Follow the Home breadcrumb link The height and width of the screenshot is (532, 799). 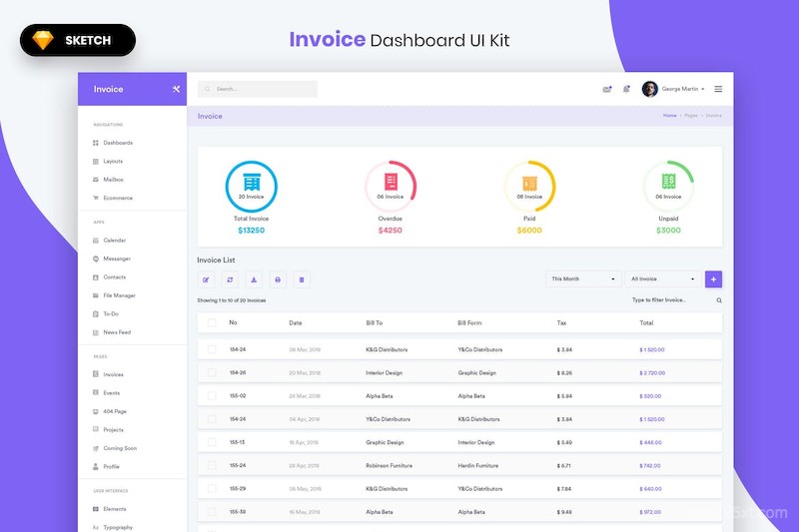point(669,116)
